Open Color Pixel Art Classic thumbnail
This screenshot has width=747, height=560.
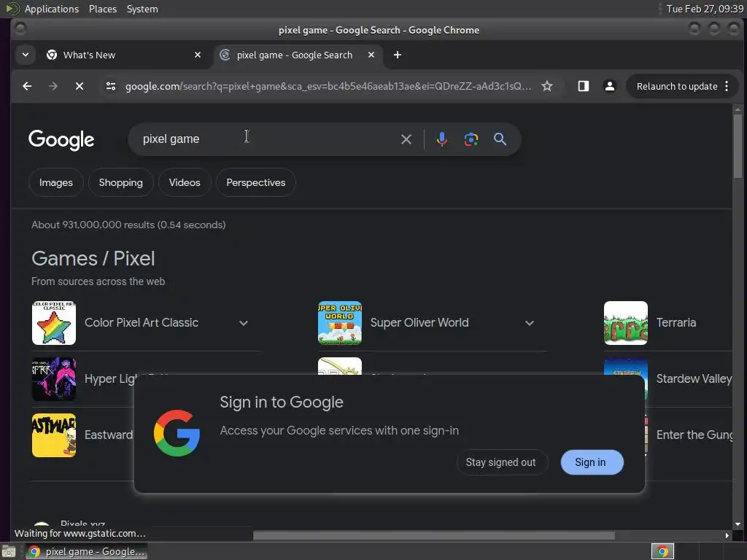coord(54,323)
